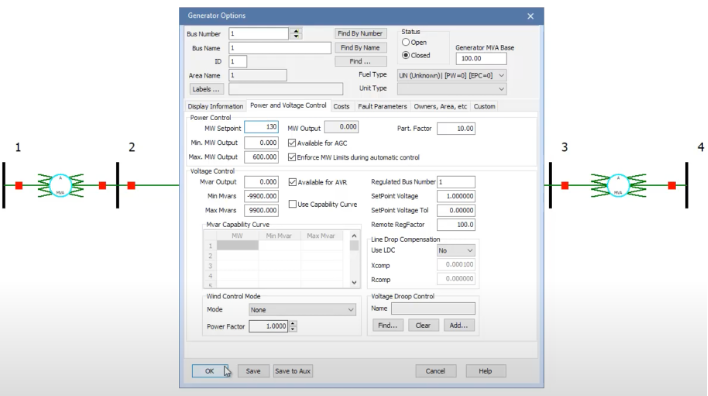
Task: Open Help for Generator Options
Action: point(485,371)
